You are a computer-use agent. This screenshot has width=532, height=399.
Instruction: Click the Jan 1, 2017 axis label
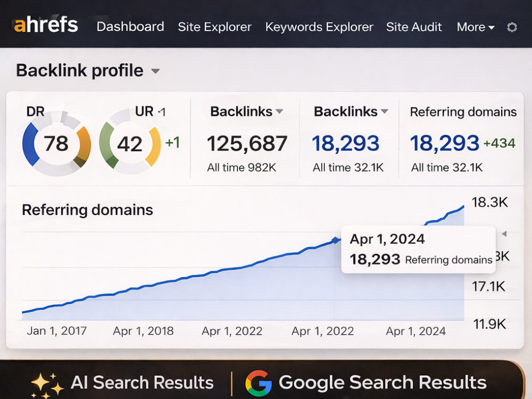point(57,331)
